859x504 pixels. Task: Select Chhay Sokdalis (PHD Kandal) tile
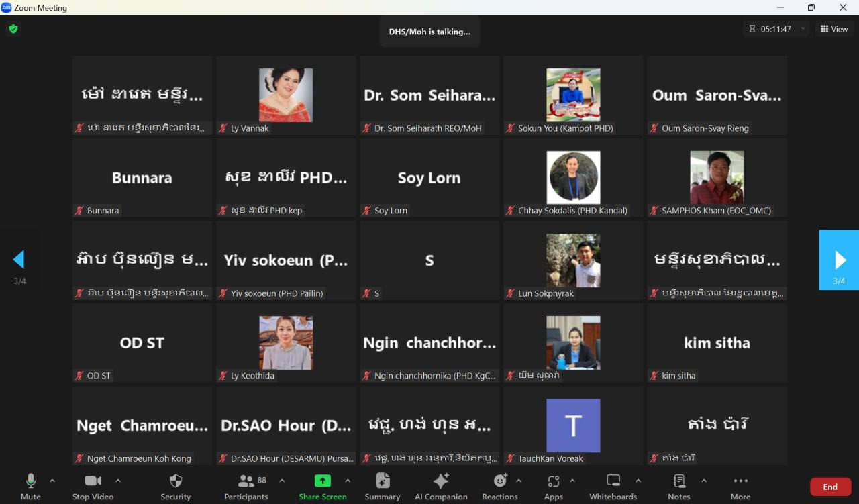(573, 178)
